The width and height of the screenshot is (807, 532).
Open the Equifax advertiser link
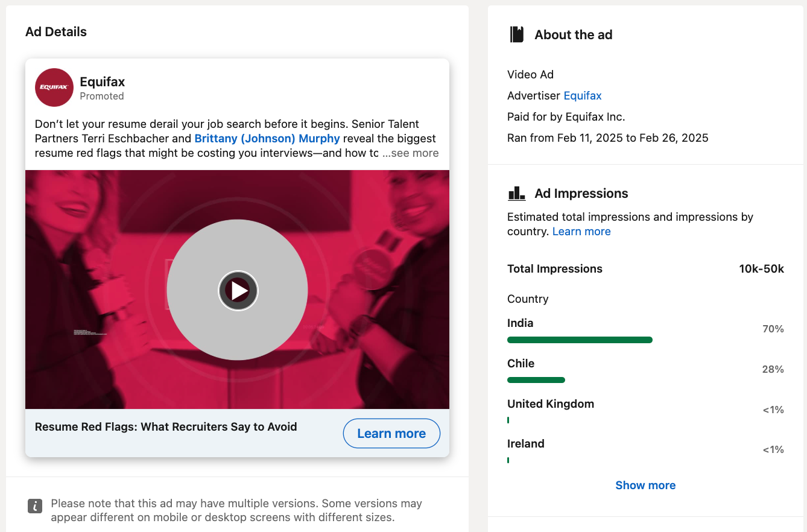point(582,96)
